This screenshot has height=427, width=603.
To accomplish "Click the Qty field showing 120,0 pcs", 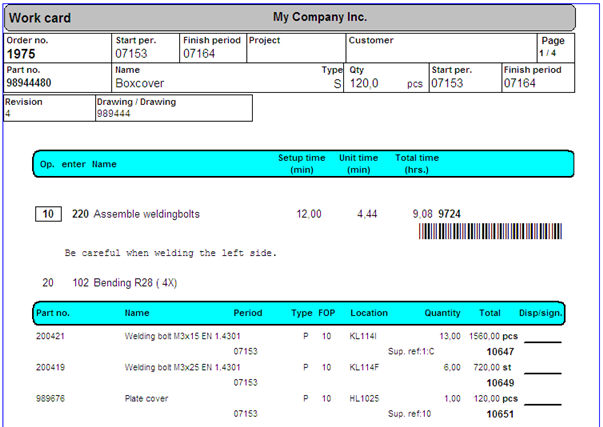I will pos(386,84).
